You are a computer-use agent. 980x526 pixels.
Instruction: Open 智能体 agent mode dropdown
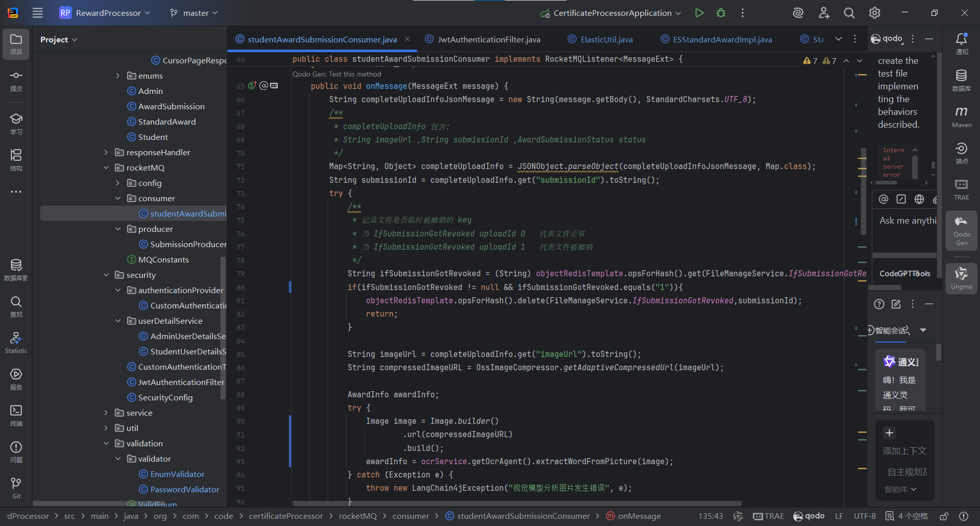click(900, 489)
